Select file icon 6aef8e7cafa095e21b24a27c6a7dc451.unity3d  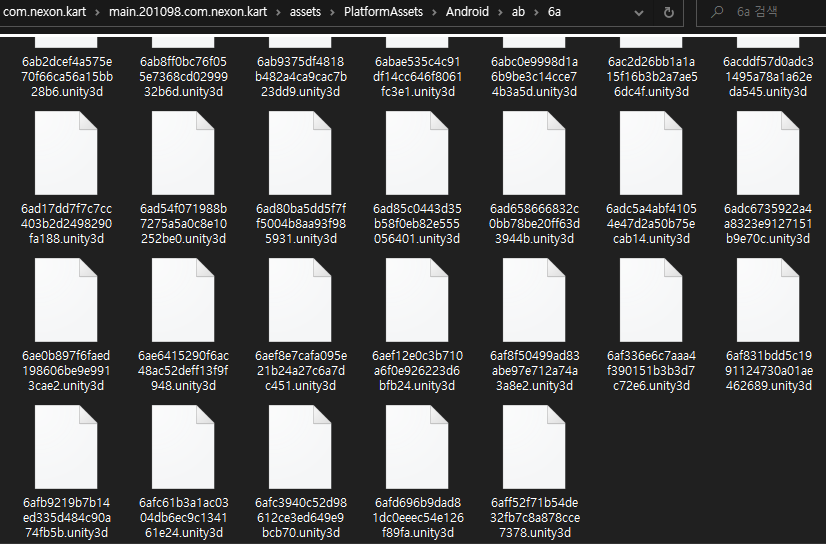pyautogui.click(x=300, y=300)
